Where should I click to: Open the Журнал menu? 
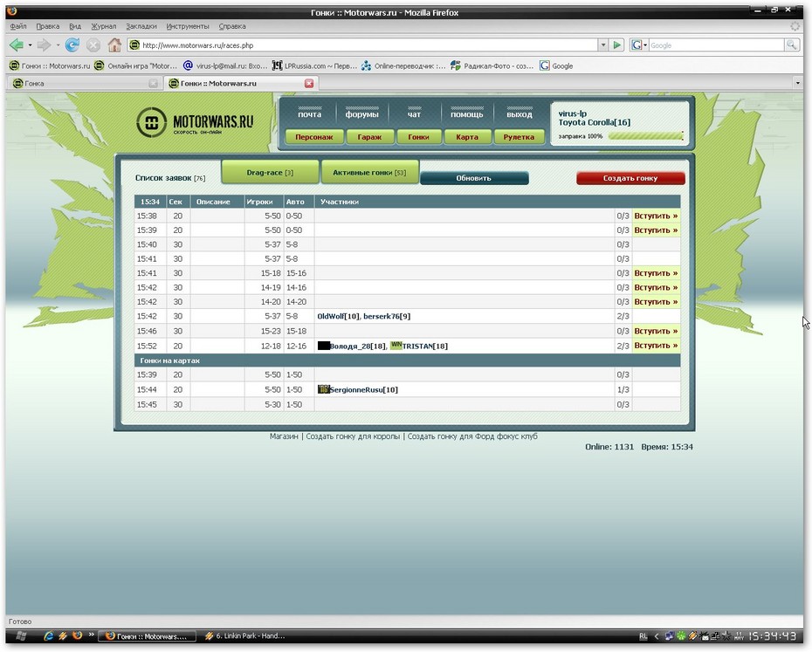point(104,26)
